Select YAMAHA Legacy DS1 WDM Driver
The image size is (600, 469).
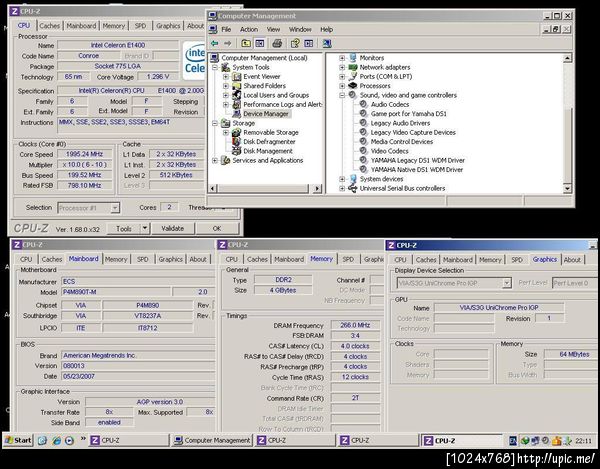[x=417, y=160]
